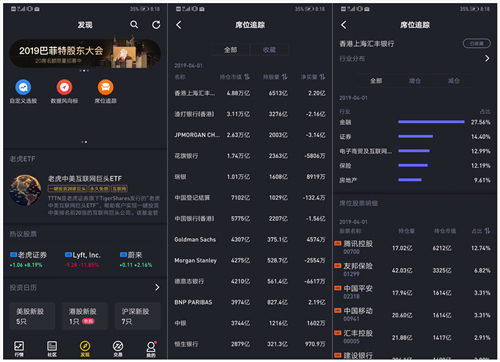Open the 中国登记结算 seat row
This screenshot has height=362, width=500.
coord(250,198)
